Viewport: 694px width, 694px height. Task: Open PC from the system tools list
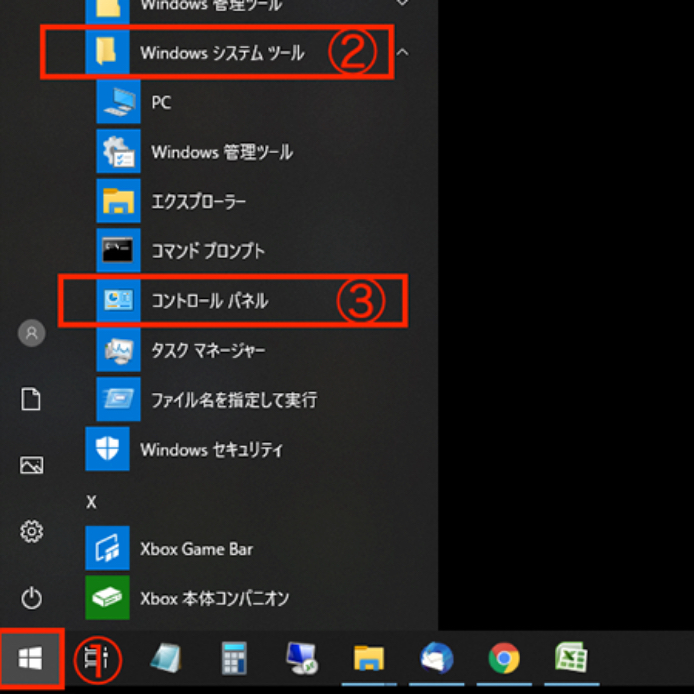[161, 102]
